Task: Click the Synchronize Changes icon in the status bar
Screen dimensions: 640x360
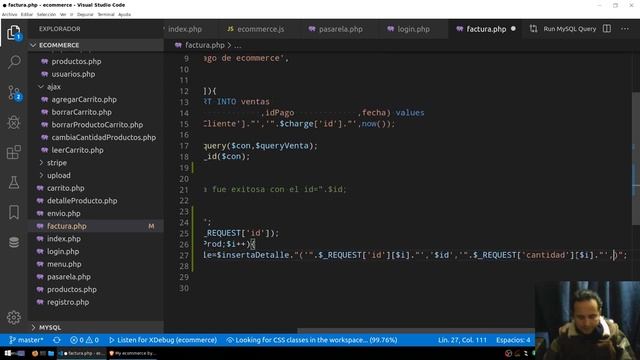Action: pos(57,340)
